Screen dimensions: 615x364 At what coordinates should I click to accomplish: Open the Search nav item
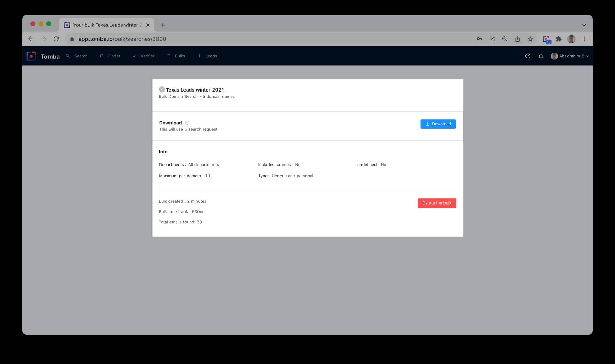pyautogui.click(x=77, y=56)
